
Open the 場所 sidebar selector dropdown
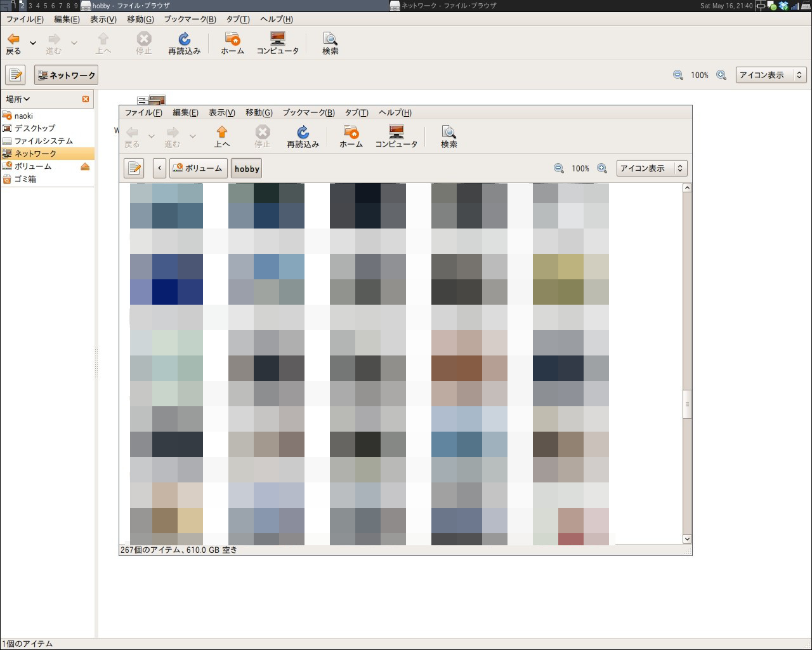18,99
